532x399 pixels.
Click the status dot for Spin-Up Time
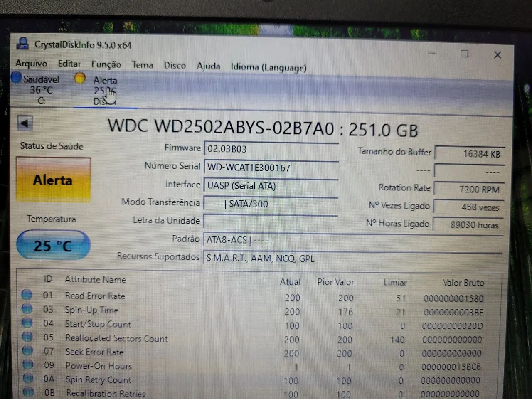coord(27,309)
